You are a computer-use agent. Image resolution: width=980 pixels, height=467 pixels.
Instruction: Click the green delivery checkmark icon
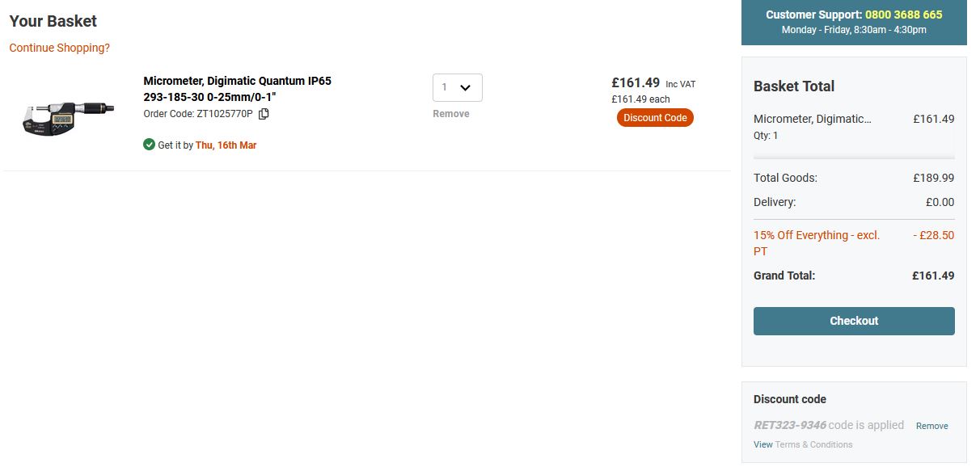click(149, 145)
